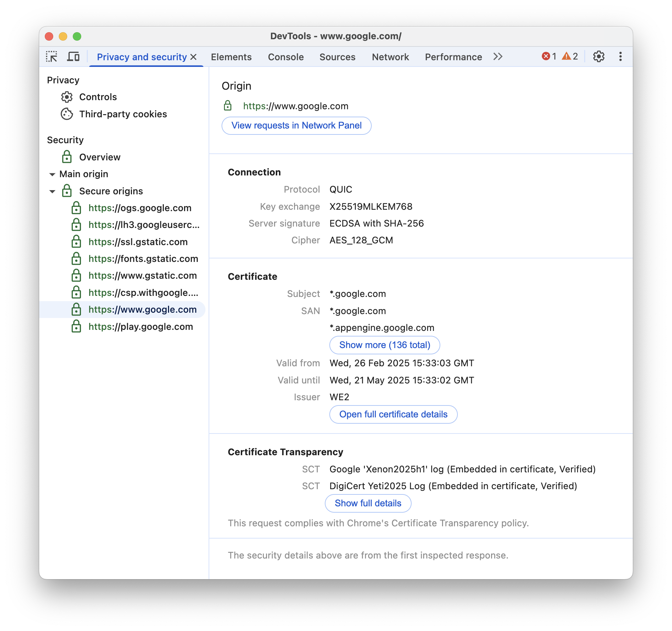Click Show more (136 total) SANs button
Image resolution: width=672 pixels, height=631 pixels.
pos(384,345)
